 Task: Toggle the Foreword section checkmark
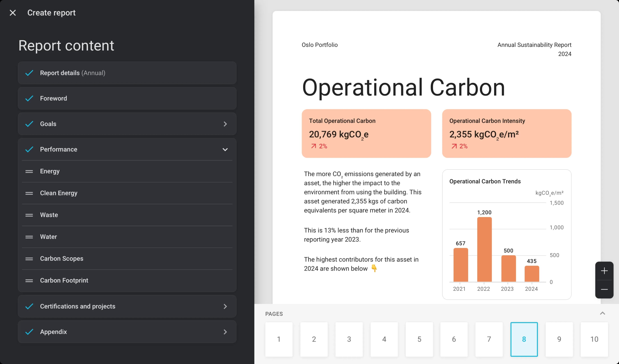click(x=29, y=99)
